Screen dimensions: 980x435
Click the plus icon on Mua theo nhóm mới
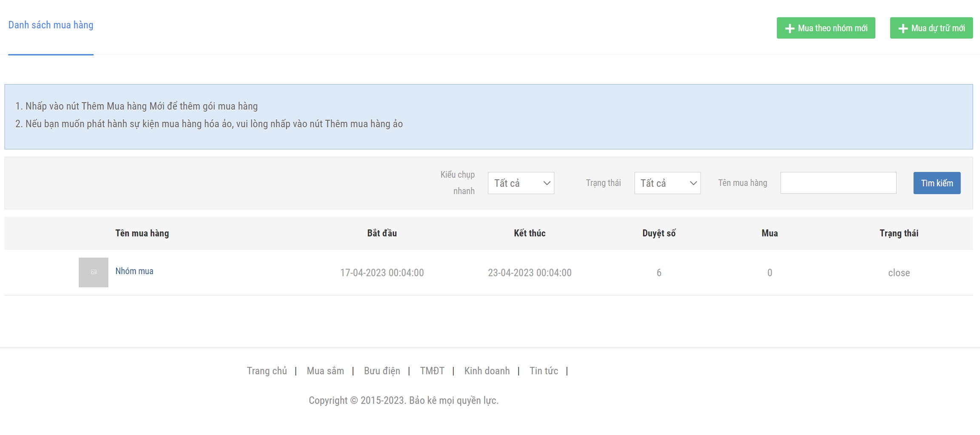coord(789,29)
